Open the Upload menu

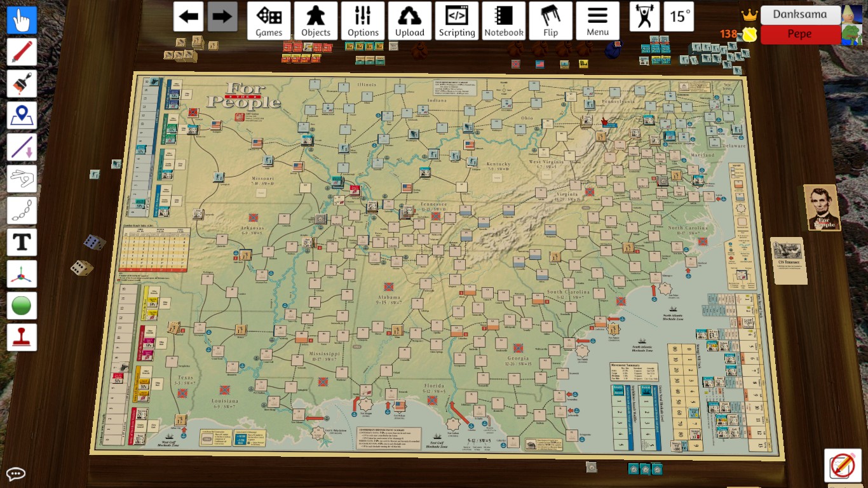coord(410,21)
